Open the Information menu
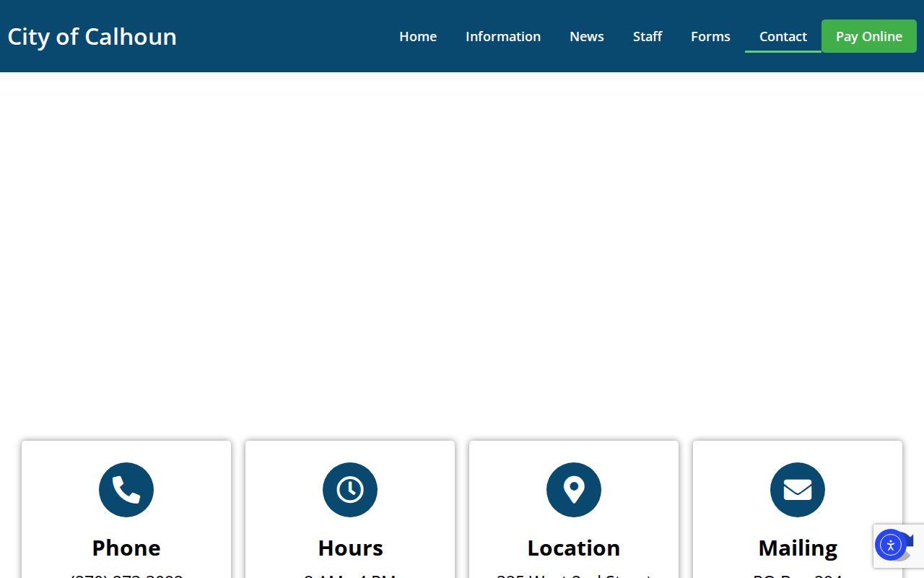The height and width of the screenshot is (578, 924). [x=503, y=36]
